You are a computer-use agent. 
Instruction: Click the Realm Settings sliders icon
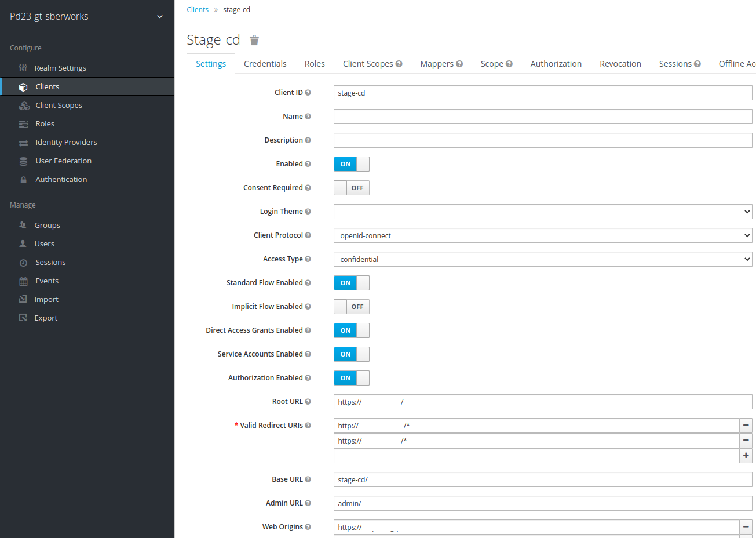23,68
